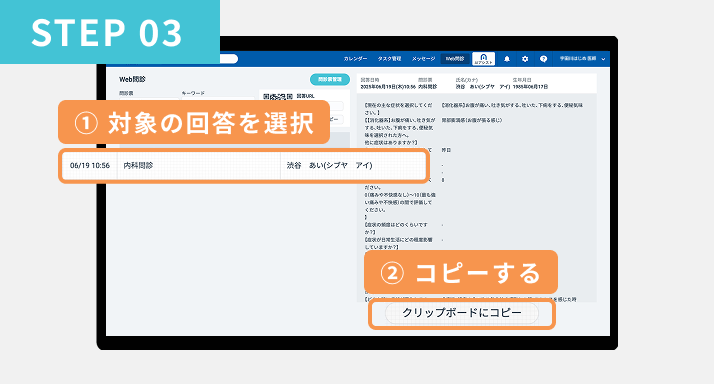Click the white search bar in header

(x=229, y=59)
